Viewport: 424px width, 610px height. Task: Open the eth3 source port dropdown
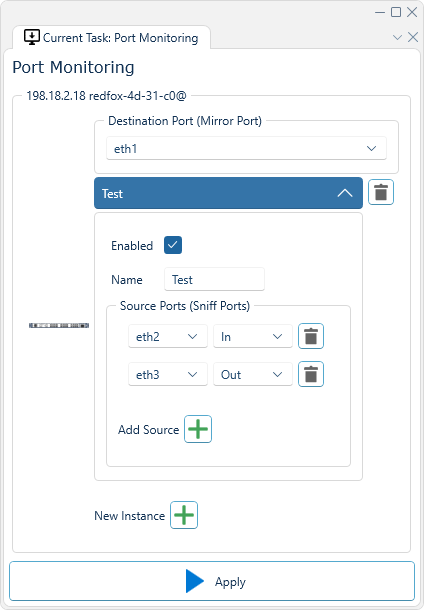(168, 374)
